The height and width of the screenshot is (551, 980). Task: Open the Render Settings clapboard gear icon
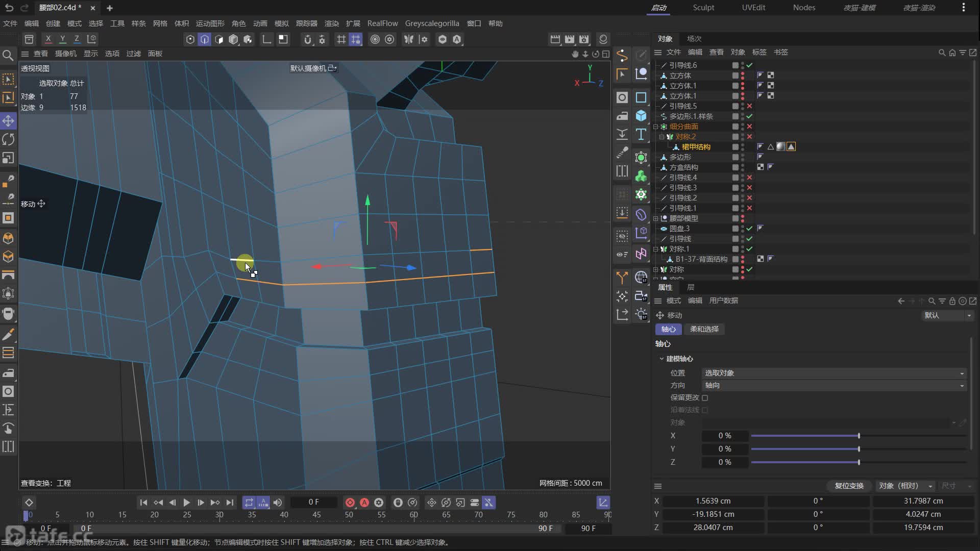coord(584,39)
